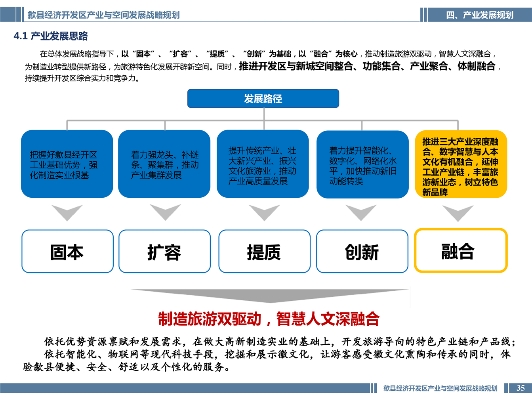Click the section heading 4.1 产业发展思路
This screenshot has height=399, width=532.
point(51,36)
